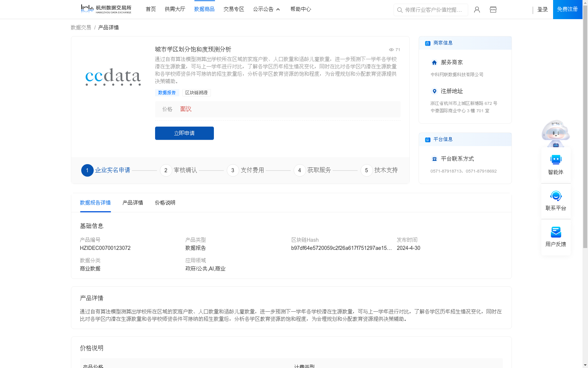Click step 3 支付费用
The image size is (588, 368).
(245, 170)
